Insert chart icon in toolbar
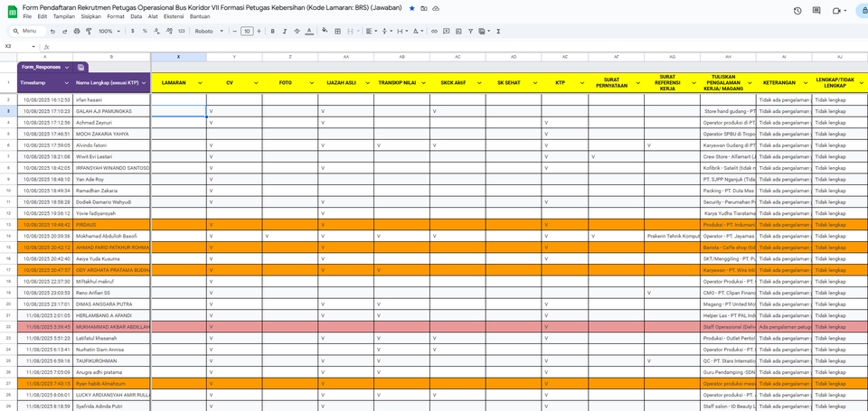The height and width of the screenshot is (411, 868). click(458, 32)
